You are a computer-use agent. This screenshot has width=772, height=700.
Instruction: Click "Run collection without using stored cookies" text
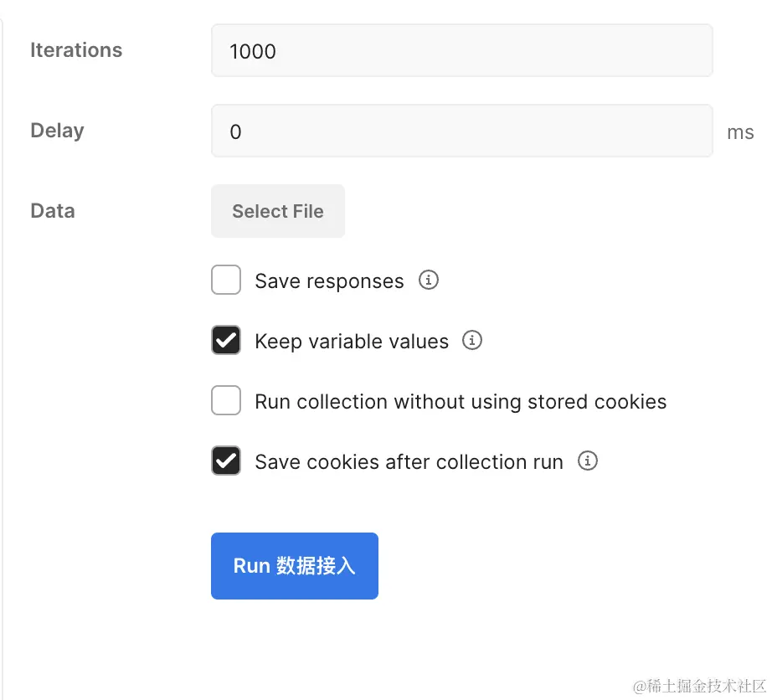[x=461, y=402]
